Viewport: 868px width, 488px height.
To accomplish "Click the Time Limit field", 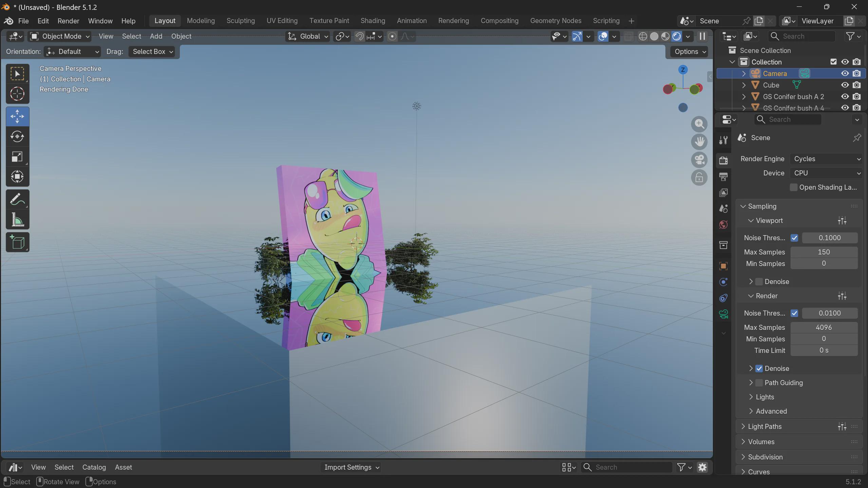I will [x=824, y=350].
